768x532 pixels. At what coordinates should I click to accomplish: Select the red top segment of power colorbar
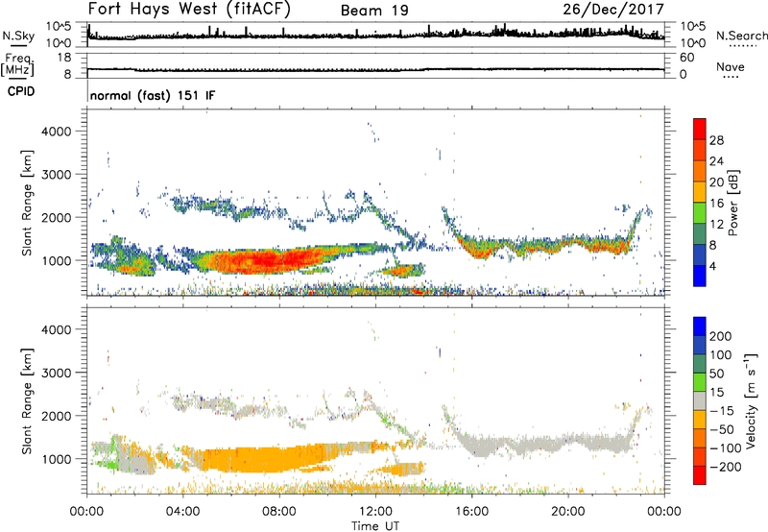700,129
